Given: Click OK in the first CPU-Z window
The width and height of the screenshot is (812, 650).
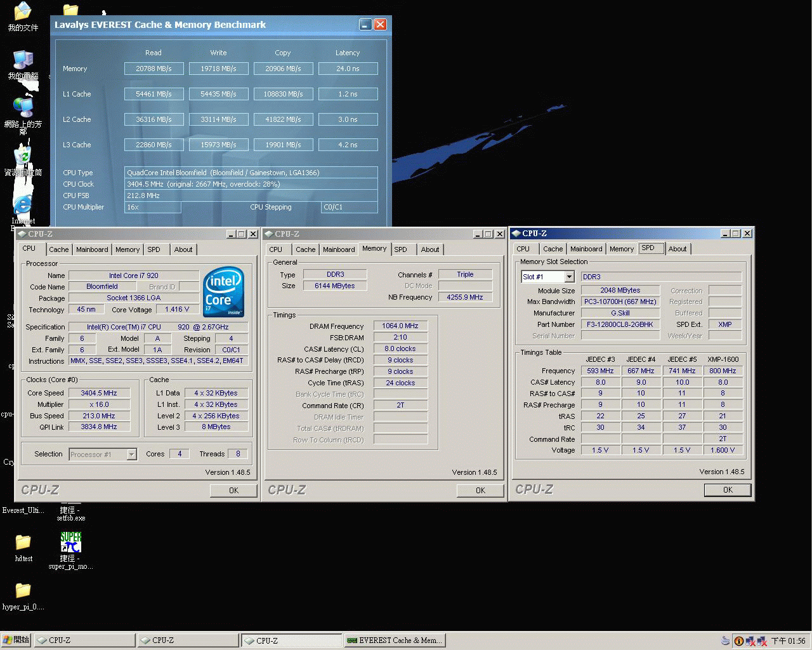Looking at the screenshot, I should click(x=233, y=491).
